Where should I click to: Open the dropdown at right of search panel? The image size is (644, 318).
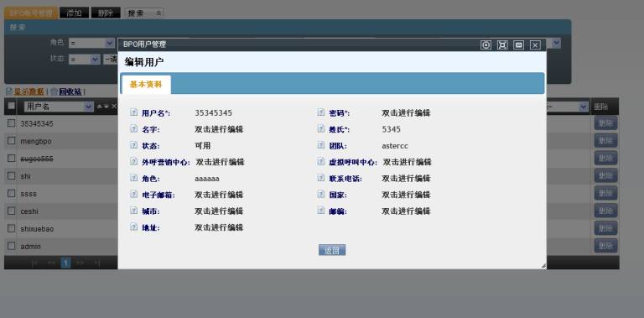[556, 43]
